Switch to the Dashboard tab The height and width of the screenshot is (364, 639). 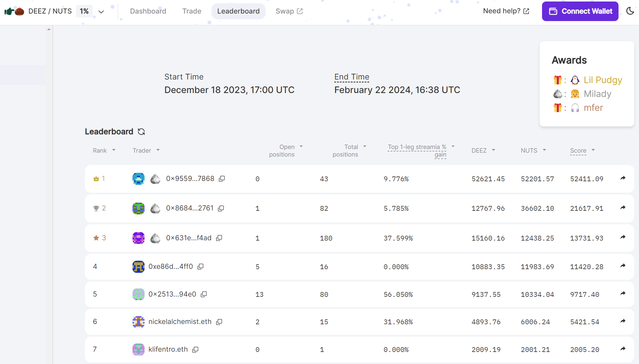click(x=148, y=11)
